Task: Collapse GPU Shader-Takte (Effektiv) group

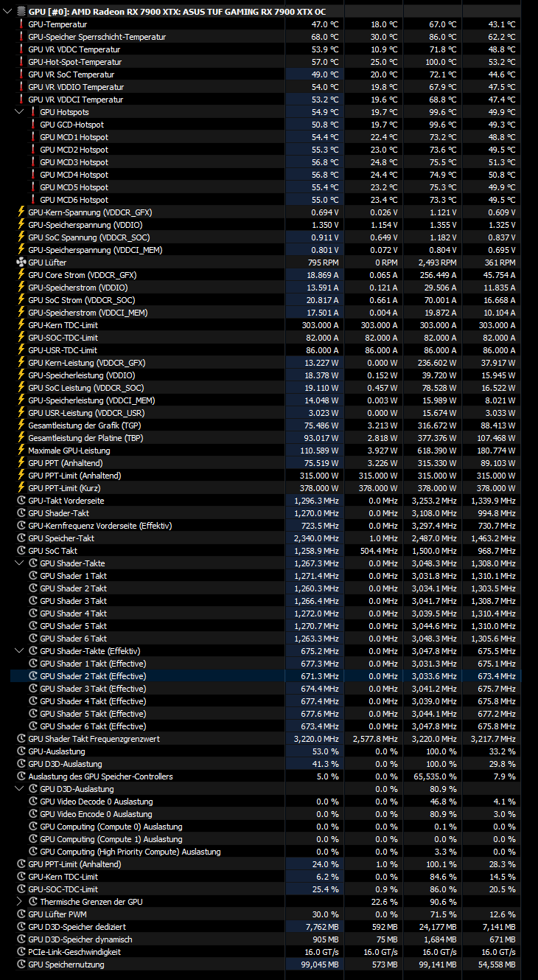Action: (x=19, y=651)
